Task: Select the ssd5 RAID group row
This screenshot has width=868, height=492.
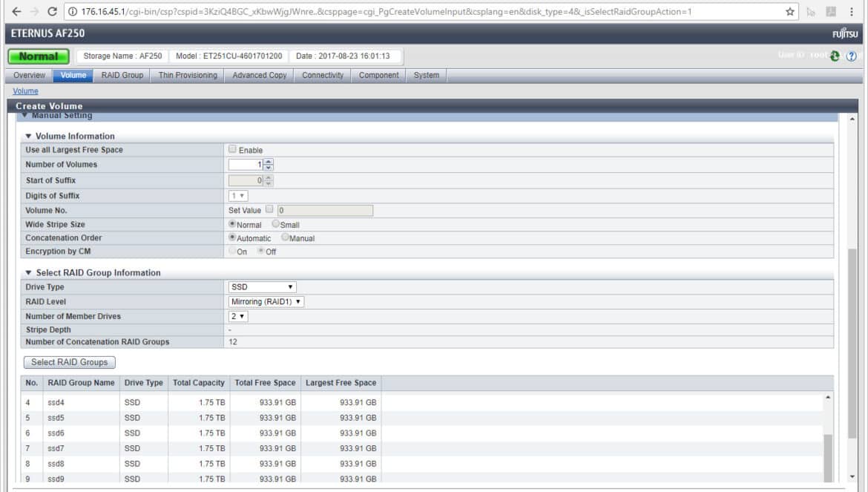Action: click(422, 418)
